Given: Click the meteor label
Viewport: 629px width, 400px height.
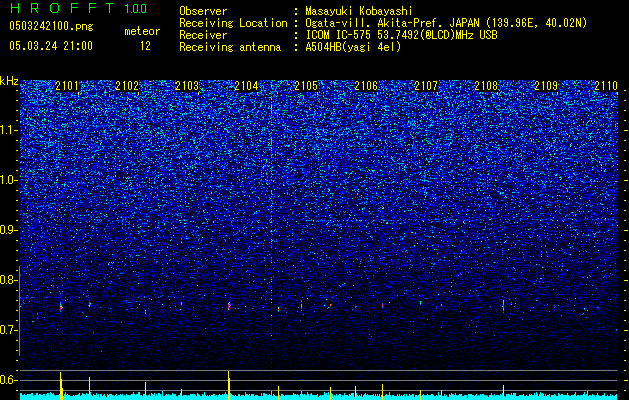Looking at the screenshot, I should click(x=142, y=31).
